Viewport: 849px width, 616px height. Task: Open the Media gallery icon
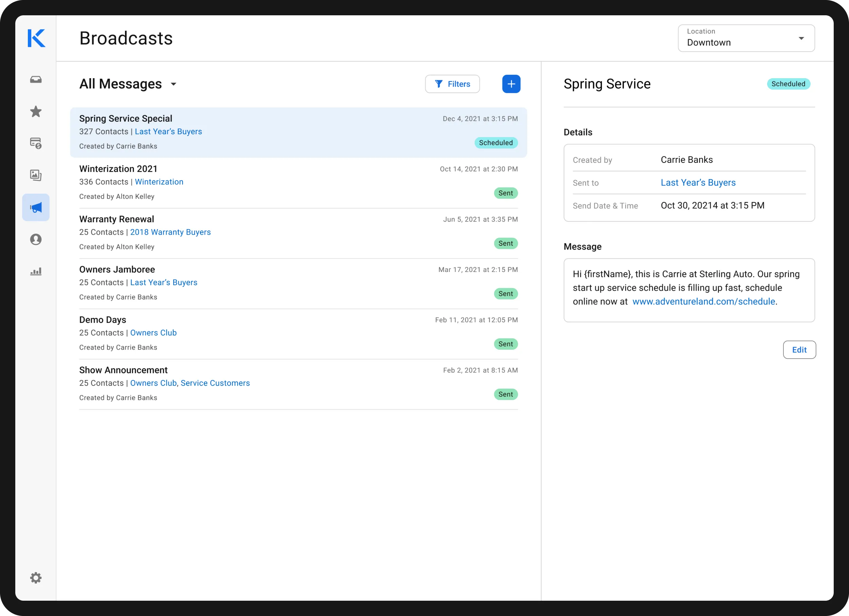tap(36, 175)
